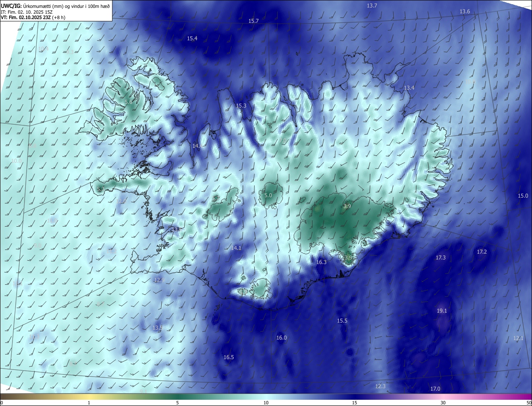The width and height of the screenshot is (532, 406).
Task: Click the 17.0 value label
Action: point(435,389)
